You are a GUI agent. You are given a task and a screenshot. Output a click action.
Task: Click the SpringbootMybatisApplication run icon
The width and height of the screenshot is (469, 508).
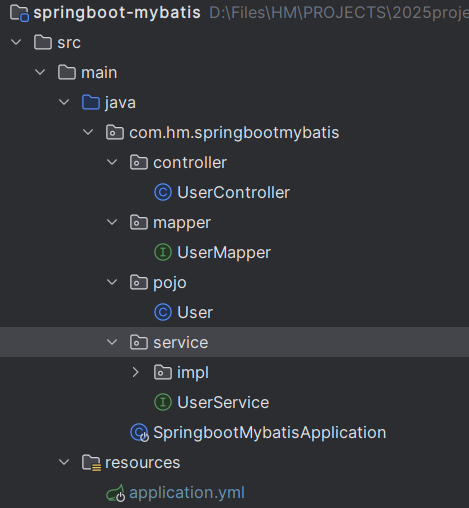[x=139, y=433]
